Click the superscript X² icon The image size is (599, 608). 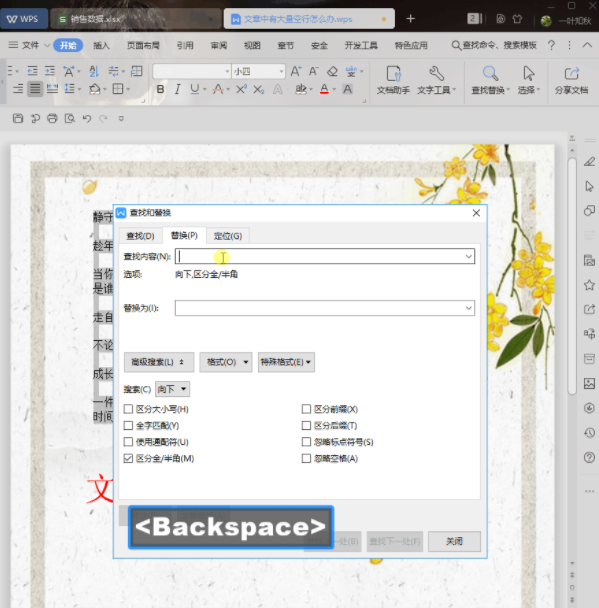tap(241, 90)
